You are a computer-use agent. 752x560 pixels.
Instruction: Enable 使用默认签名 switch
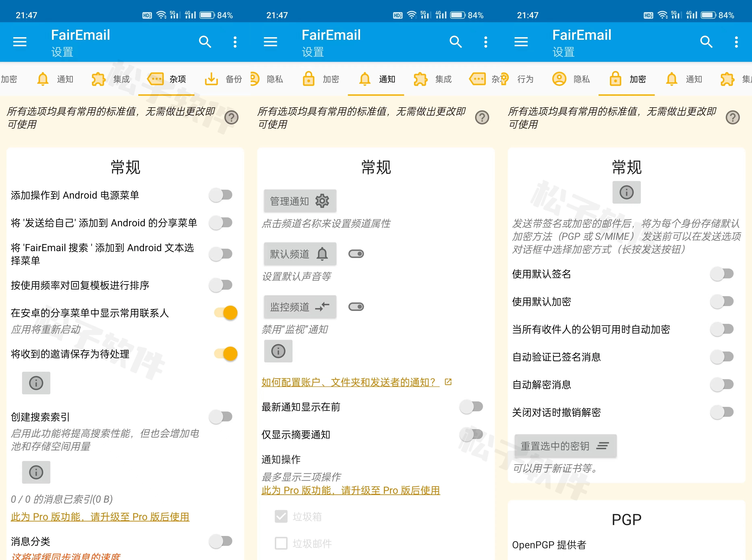(x=722, y=274)
